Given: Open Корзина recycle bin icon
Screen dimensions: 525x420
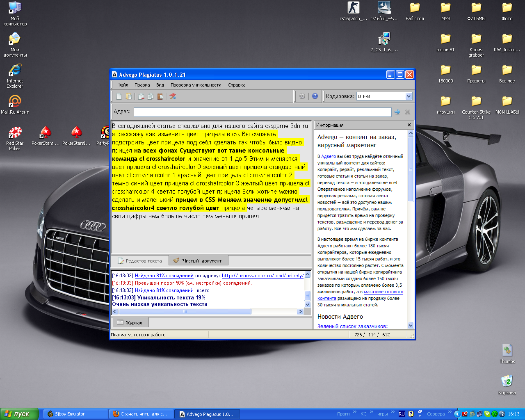Looking at the screenshot, I should (x=507, y=385).
